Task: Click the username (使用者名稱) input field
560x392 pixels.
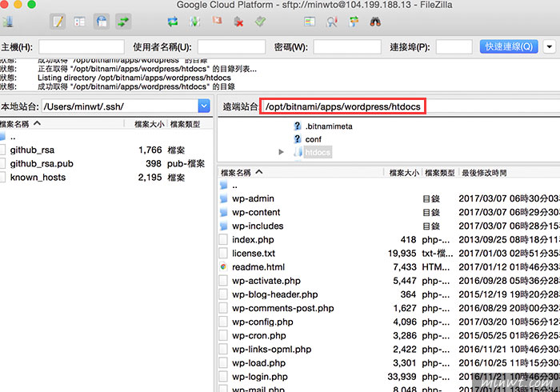Action: [x=231, y=46]
